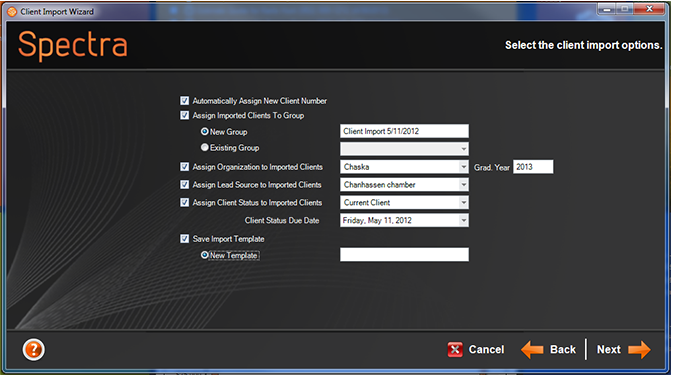This screenshot has height=376, width=673.
Task: Click the orange Back arrow icon
Action: [532, 350]
